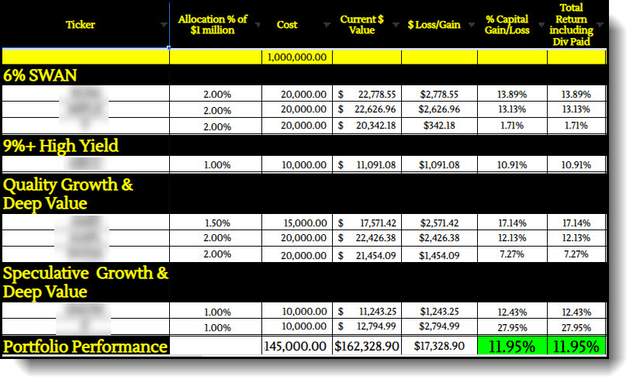Open the Allocation % column filter arrow
Viewport: 640px width, 390px height.
[258, 25]
